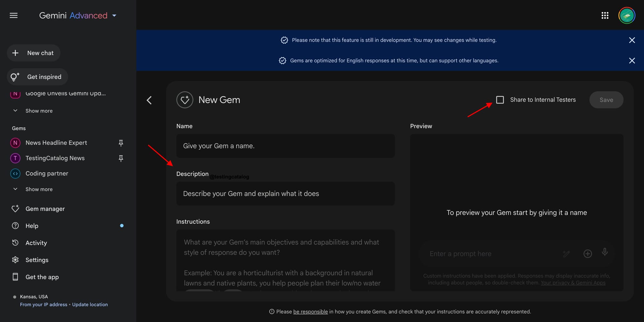This screenshot has width=644, height=322.
Task: Open the TestingCatalog News gem
Action: [55, 158]
